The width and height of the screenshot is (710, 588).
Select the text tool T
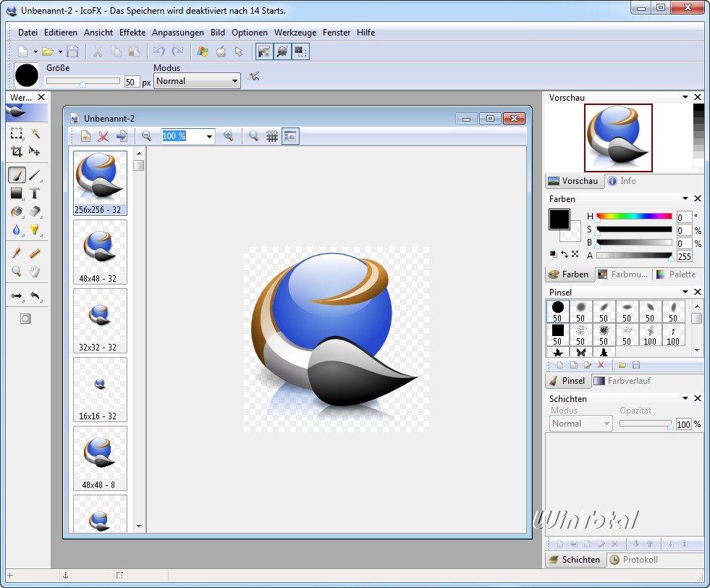[35, 193]
